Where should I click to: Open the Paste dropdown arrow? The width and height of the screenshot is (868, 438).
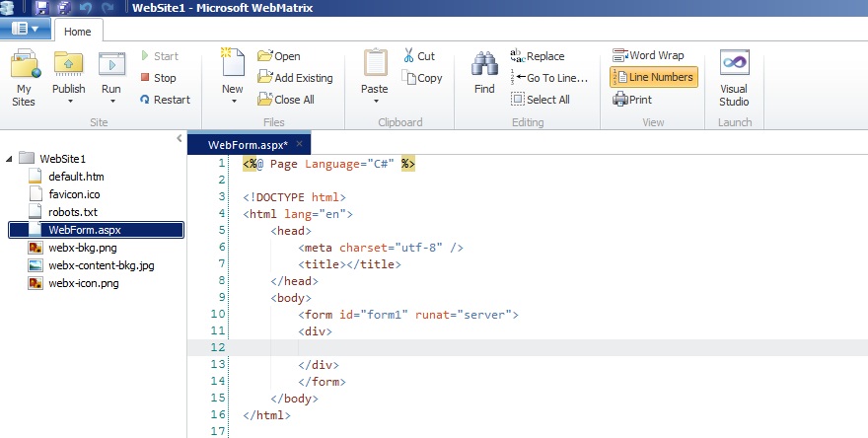coord(376,102)
